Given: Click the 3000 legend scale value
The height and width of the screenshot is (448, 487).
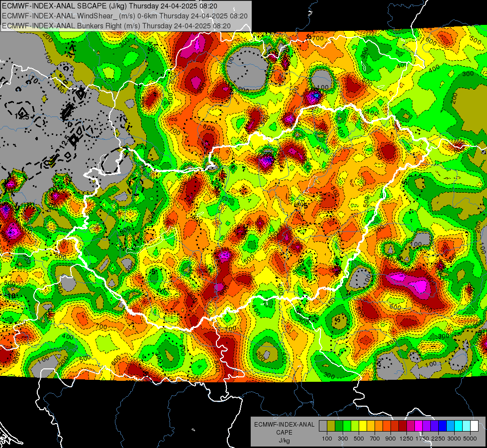Looking at the screenshot, I should point(454,439).
